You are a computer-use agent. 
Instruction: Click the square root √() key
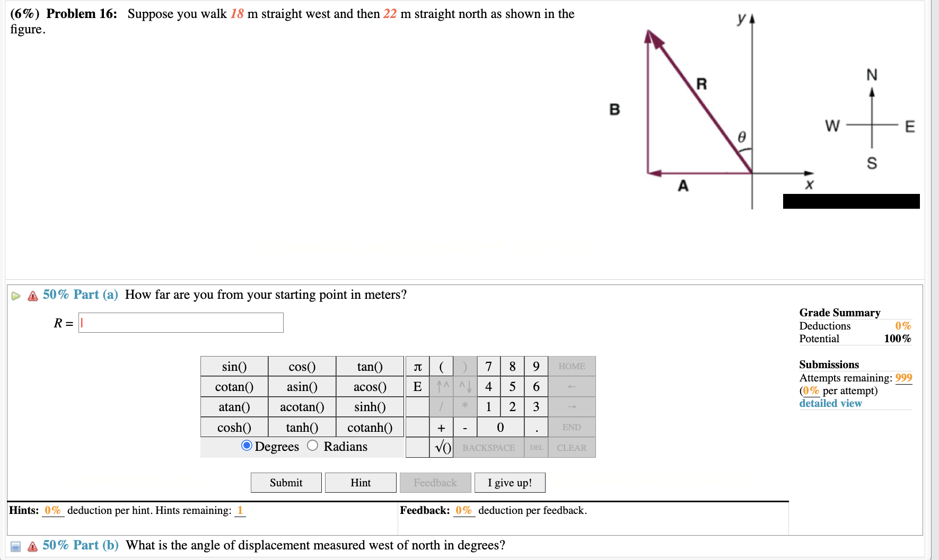(442, 447)
